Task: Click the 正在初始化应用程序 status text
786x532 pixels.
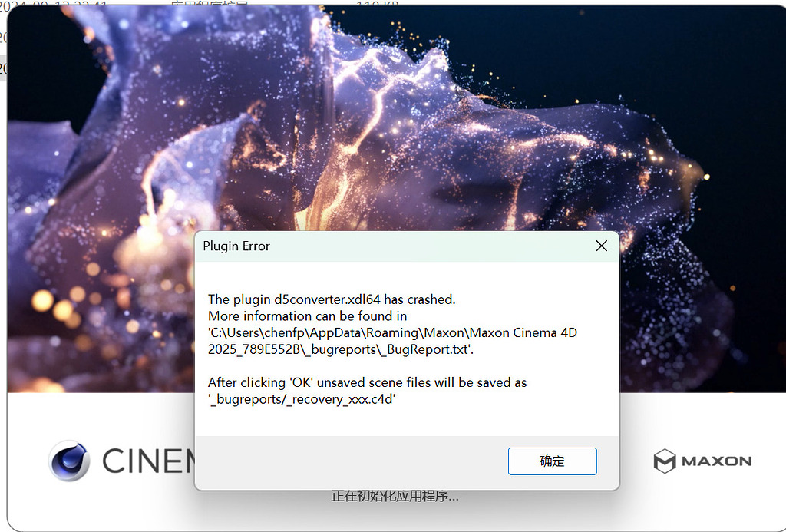Action: click(x=395, y=497)
